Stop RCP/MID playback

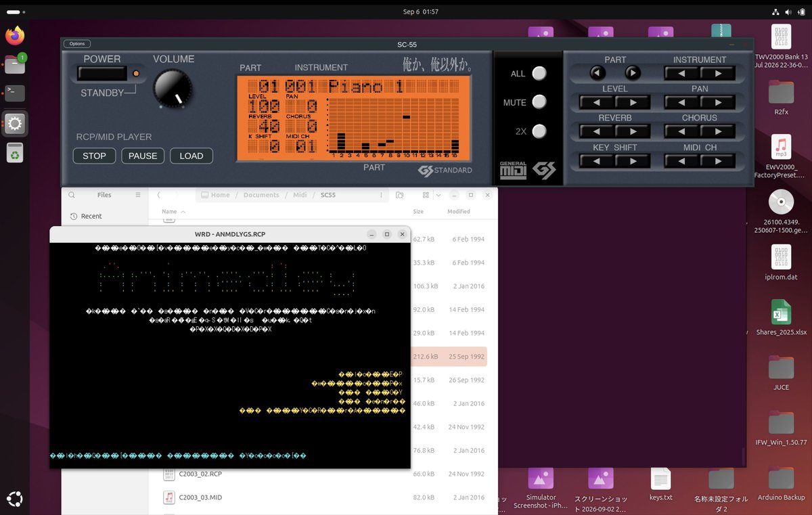[94, 156]
